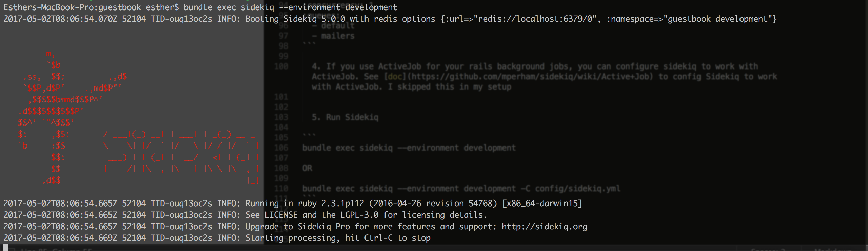Click line number 100 in the editor gutter
Viewport: 868px width, 251px height.
coord(281,66)
